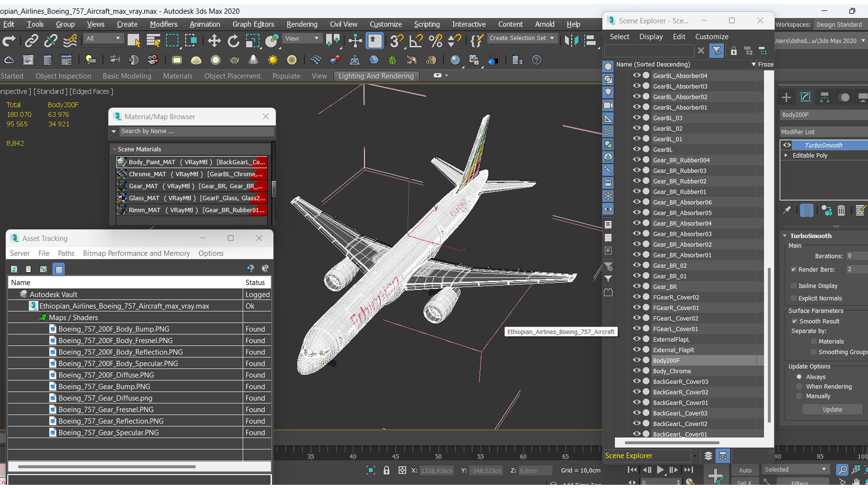Collapse the TurboSmooth rollout
Viewport: 868px width, 488px height.
[785, 236]
